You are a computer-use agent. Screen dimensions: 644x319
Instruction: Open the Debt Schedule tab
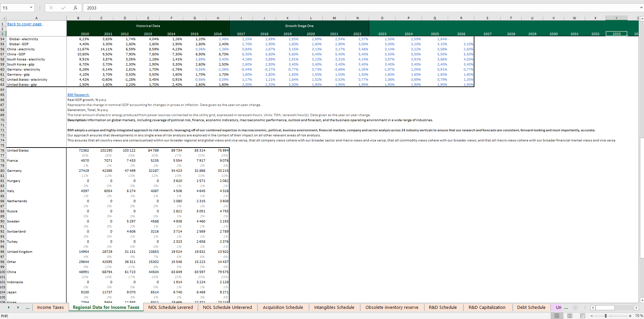[531, 308]
